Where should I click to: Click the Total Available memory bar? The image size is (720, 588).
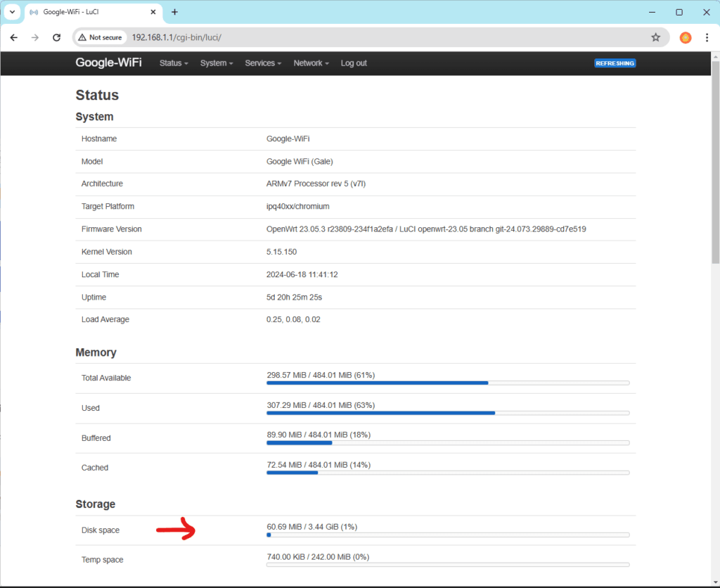click(x=448, y=383)
